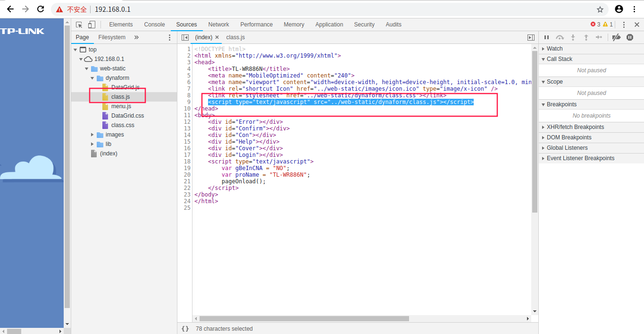Switch to the Audits tab
The width and height of the screenshot is (644, 334).
tap(393, 25)
